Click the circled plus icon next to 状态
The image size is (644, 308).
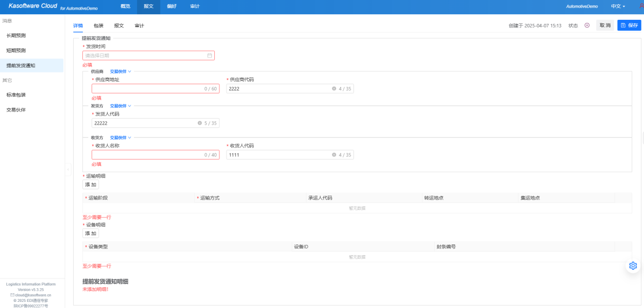[587, 25]
